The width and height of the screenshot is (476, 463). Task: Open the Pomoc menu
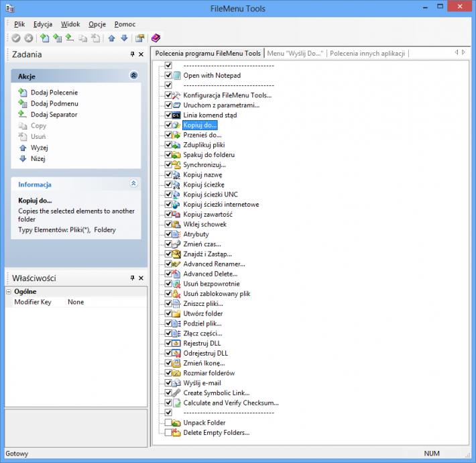click(125, 24)
